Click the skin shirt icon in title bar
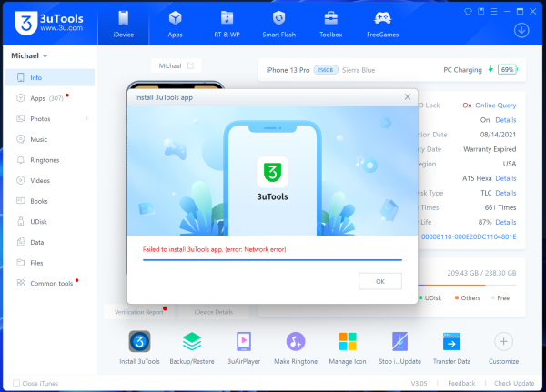Screen dimensions: 546x392 point(468,12)
